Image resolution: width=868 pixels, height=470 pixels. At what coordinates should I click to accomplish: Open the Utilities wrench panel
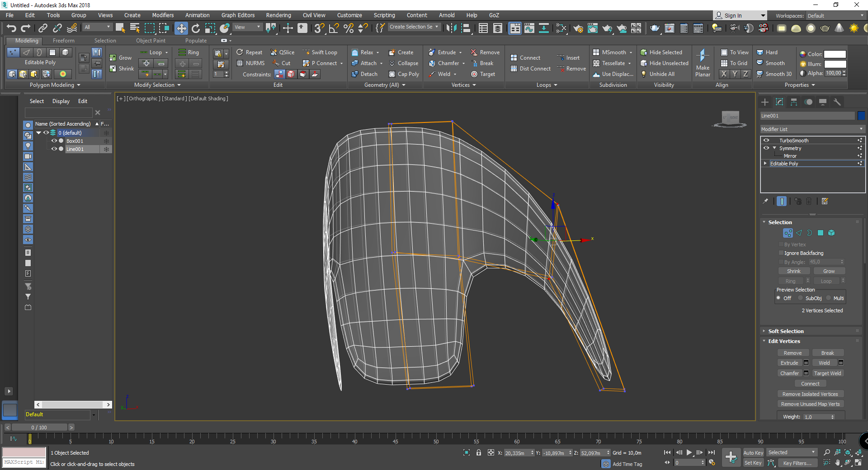point(837,102)
